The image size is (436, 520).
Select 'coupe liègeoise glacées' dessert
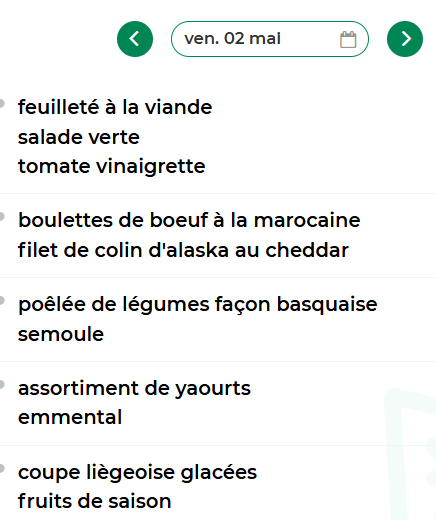tap(137, 472)
